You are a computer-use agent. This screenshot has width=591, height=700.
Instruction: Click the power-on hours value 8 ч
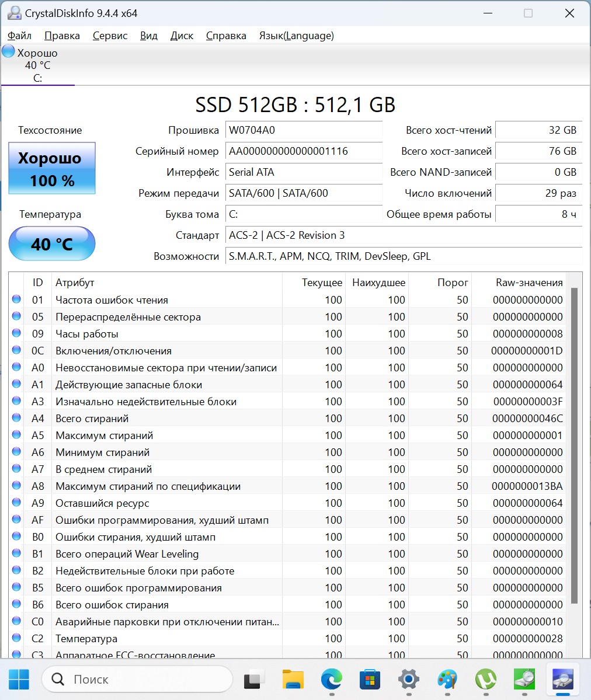pyautogui.click(x=539, y=214)
